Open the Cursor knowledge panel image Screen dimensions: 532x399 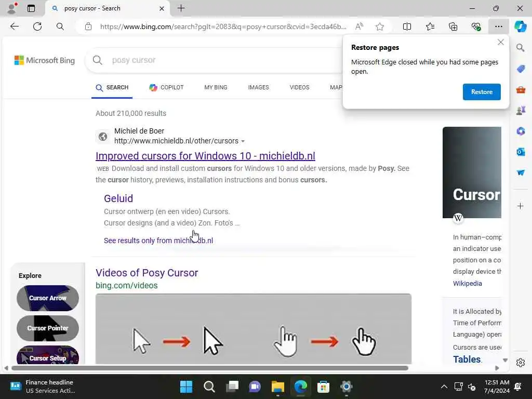coord(472,172)
